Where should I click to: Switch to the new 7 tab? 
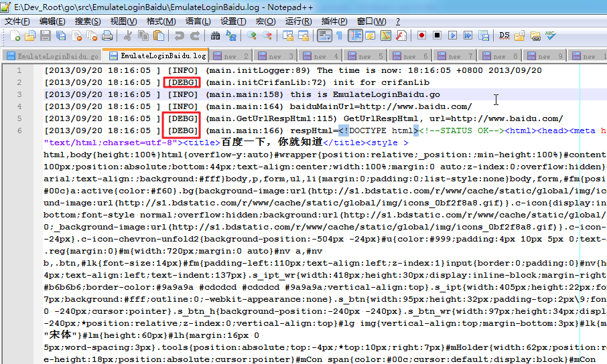(x=456, y=56)
